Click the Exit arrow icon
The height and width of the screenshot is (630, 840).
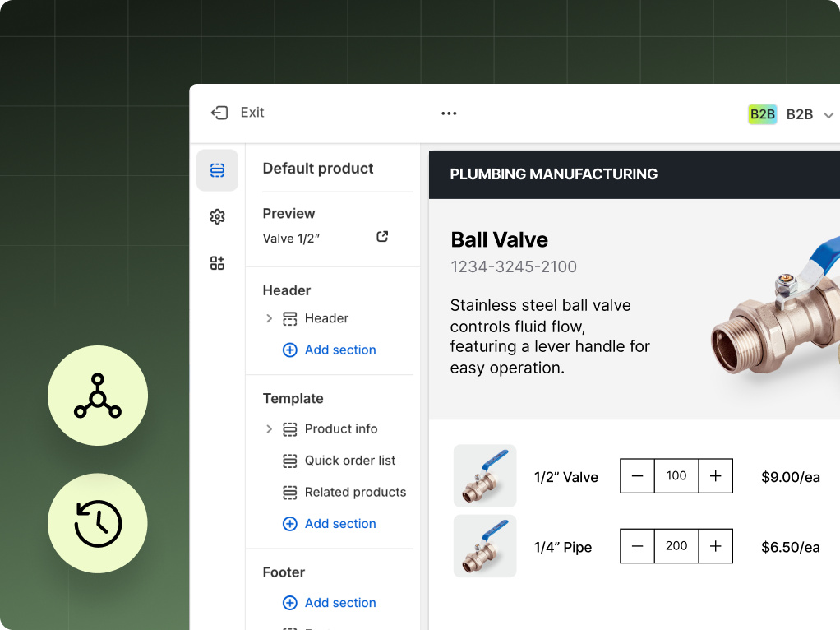(x=219, y=113)
